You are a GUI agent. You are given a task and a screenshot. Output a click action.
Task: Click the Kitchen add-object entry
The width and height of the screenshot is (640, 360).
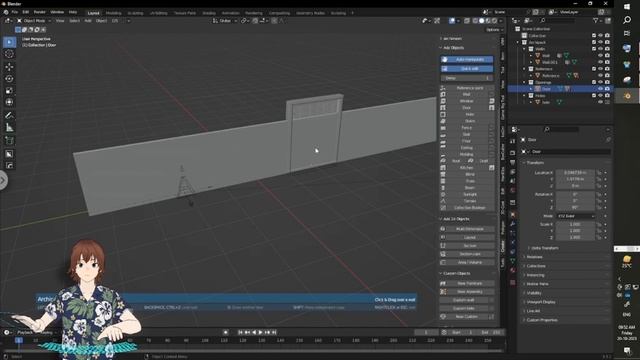click(x=467, y=168)
